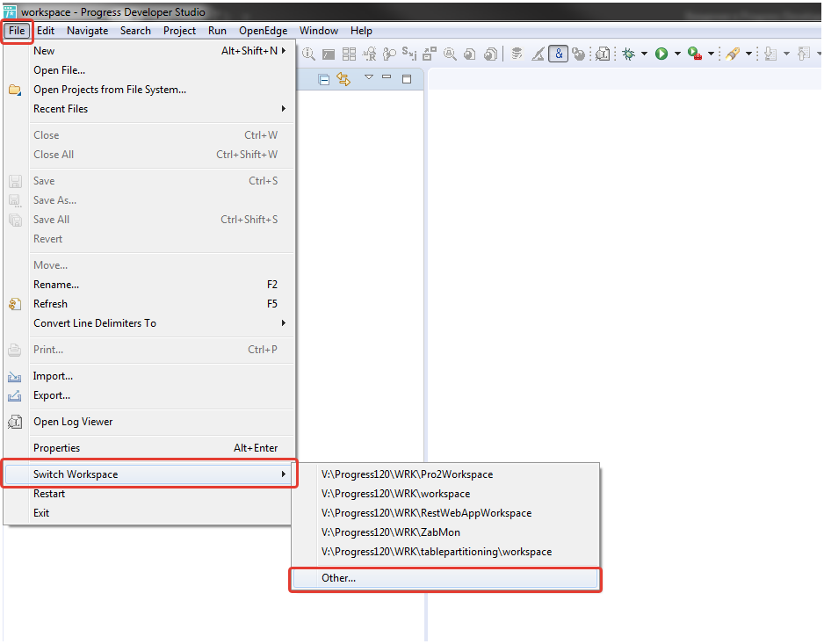Viewport: 824px width, 644px height.
Task: Click folder icon beside Open Projects
Action: 15,90
